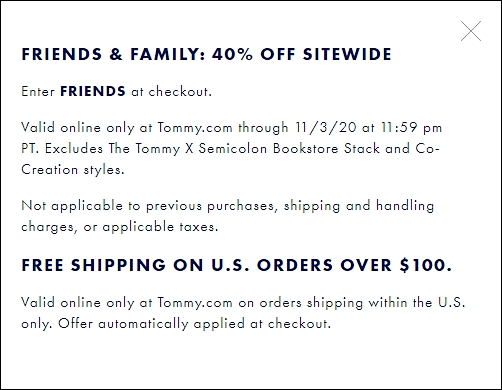Viewport: 502px width, 390px height.
Task: Click Tommy.com in the Friends & Family terms
Action: pos(195,128)
